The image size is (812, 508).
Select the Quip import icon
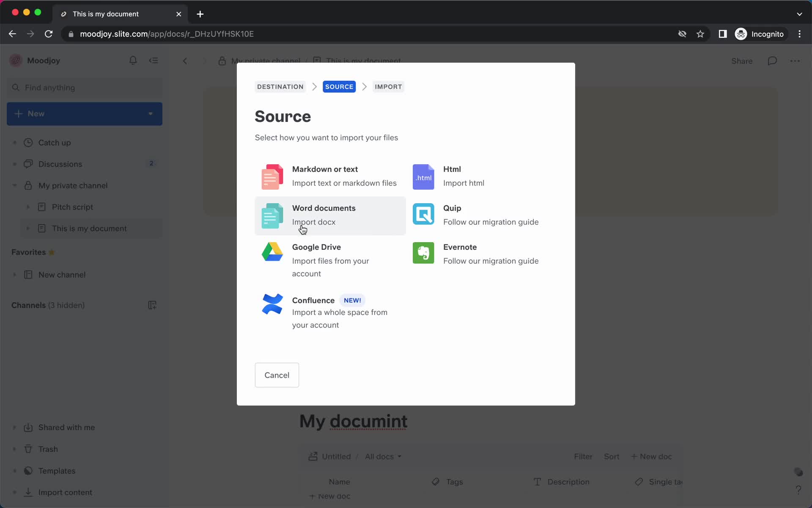point(423,215)
